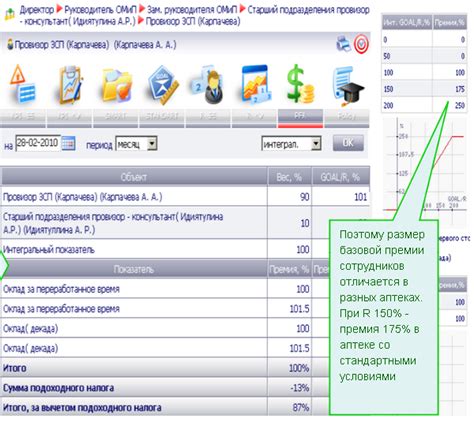Open the calendar date picker icon
This screenshot has height=422, width=474.
tap(68, 144)
